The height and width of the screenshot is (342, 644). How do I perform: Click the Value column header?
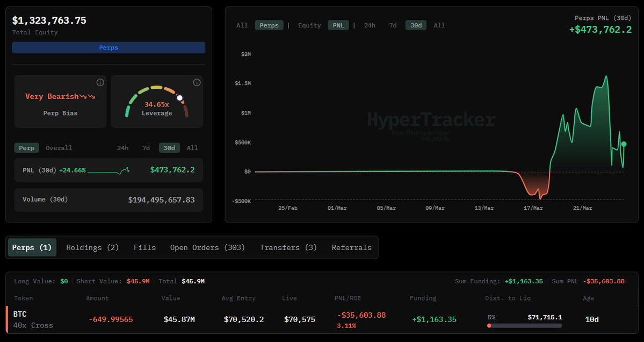point(171,298)
